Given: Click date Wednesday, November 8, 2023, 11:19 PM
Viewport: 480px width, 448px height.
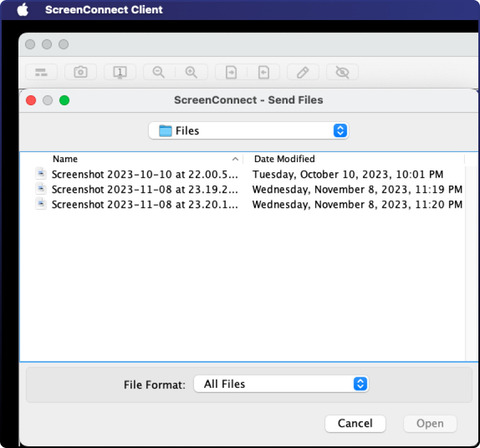Looking at the screenshot, I should (357, 189).
